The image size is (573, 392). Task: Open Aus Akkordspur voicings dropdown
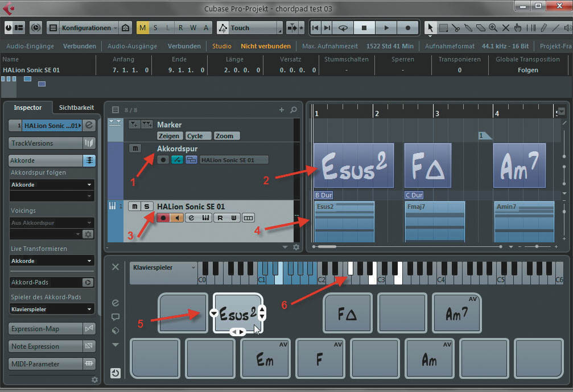pos(52,222)
